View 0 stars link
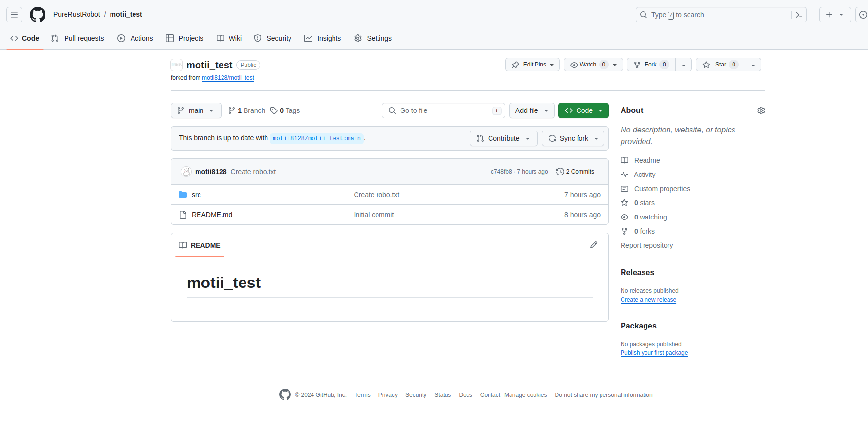The width and height of the screenshot is (868, 438). pyautogui.click(x=645, y=203)
